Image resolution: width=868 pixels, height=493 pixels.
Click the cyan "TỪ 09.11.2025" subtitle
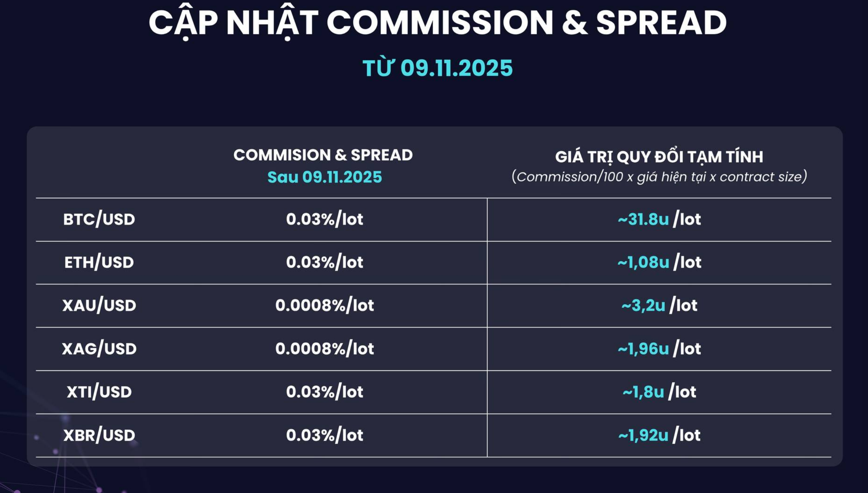(x=437, y=68)
